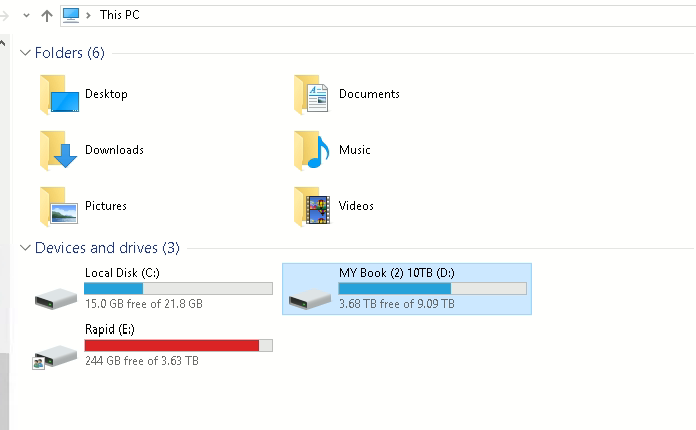This screenshot has width=696, height=430.
Task: Click the This PC breadcrumb
Action: pyautogui.click(x=119, y=15)
